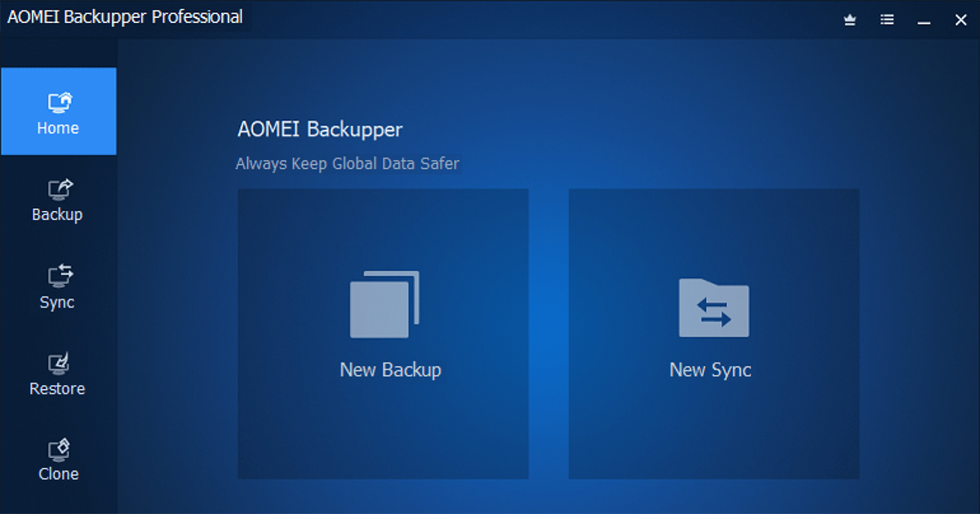
Task: Switch to the Backup section
Action: point(58,200)
